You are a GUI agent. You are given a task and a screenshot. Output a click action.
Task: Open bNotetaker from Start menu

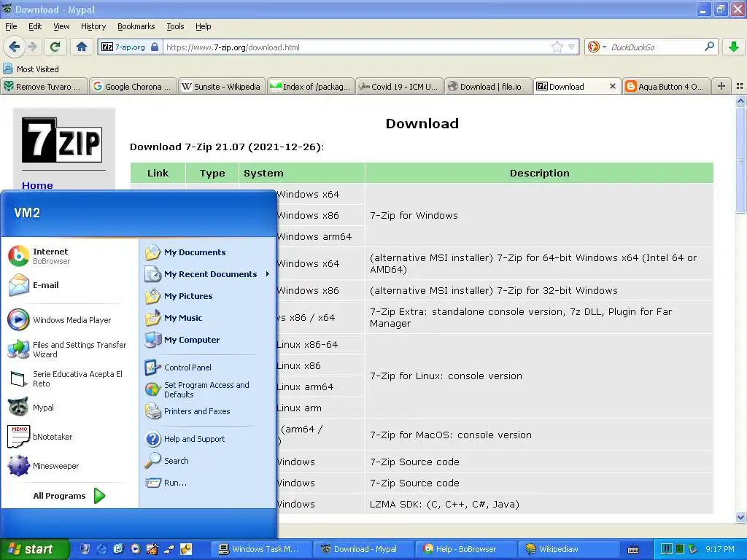[x=69, y=437]
